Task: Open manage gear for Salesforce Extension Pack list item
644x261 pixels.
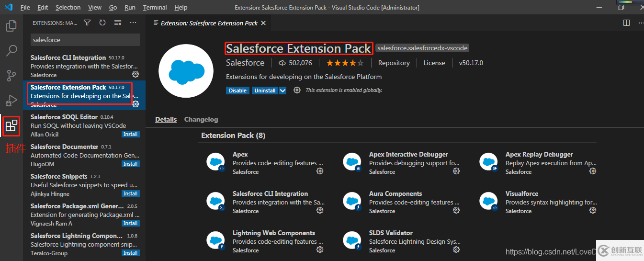Action: click(136, 104)
